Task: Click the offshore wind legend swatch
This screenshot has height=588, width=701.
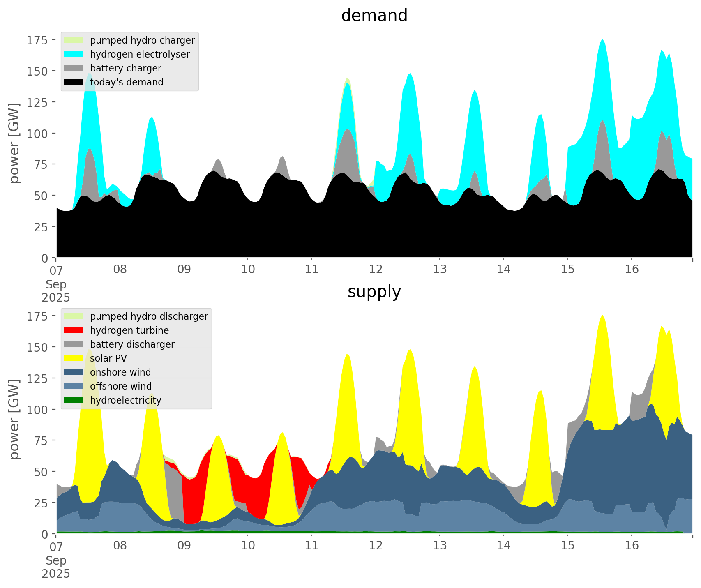Action: pos(74,386)
